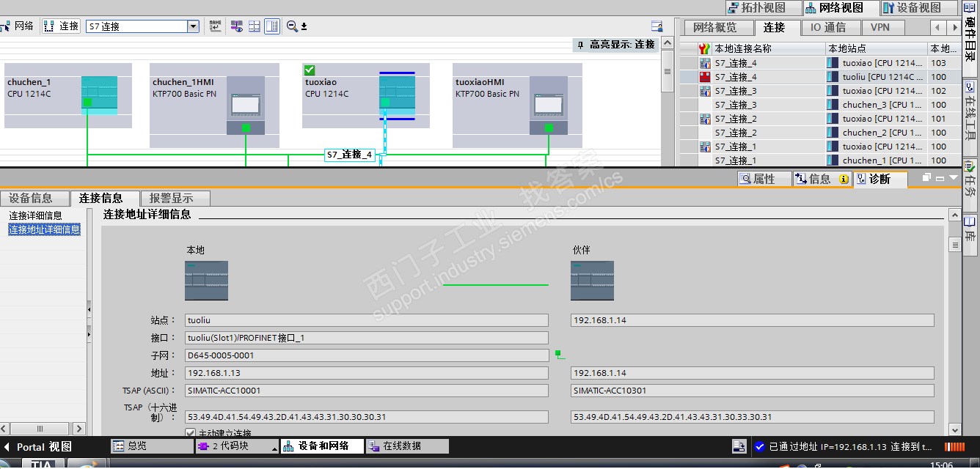The height and width of the screenshot is (469, 980).
Task: Click the save window settings icon
Action: (657, 26)
